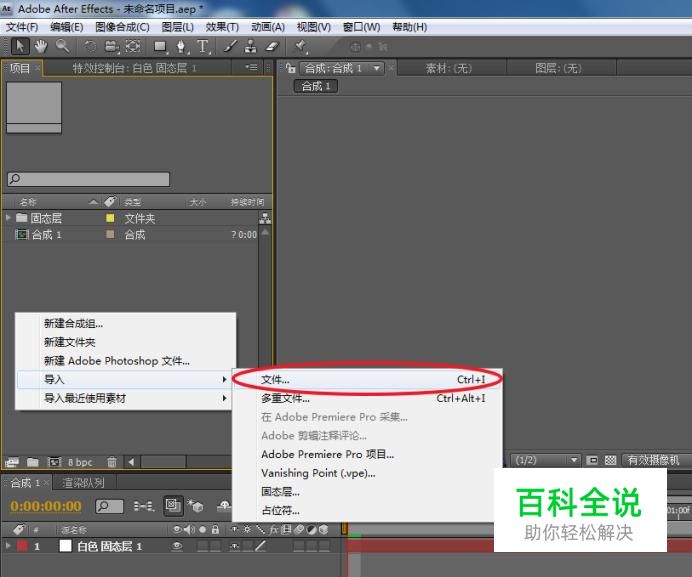Choose 多重文件... from import submenu
Screen dimensions: 692x577
click(x=368, y=398)
